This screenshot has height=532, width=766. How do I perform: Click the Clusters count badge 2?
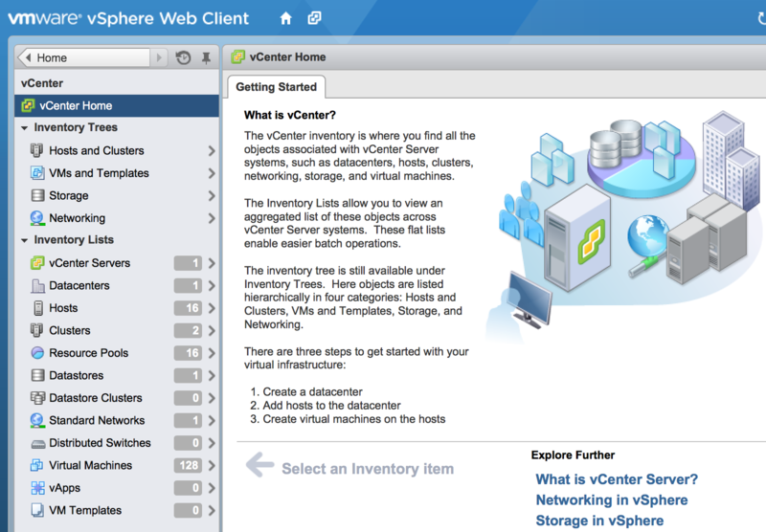(x=188, y=330)
